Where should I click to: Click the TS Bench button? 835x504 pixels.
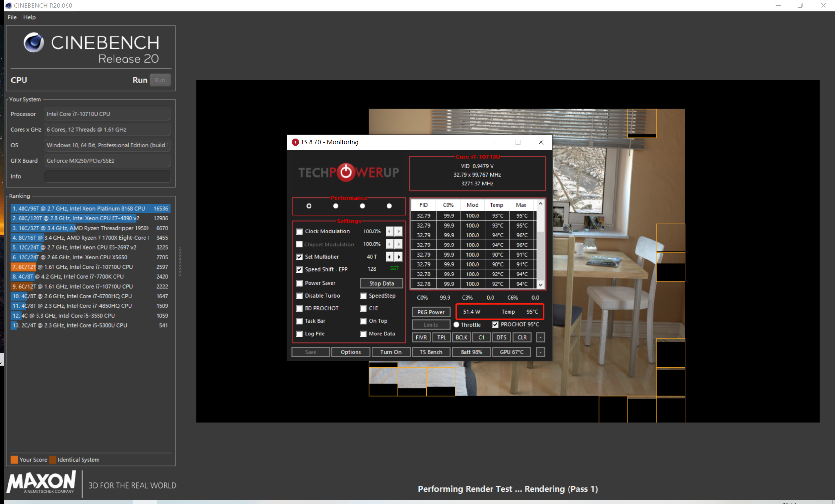[431, 351]
